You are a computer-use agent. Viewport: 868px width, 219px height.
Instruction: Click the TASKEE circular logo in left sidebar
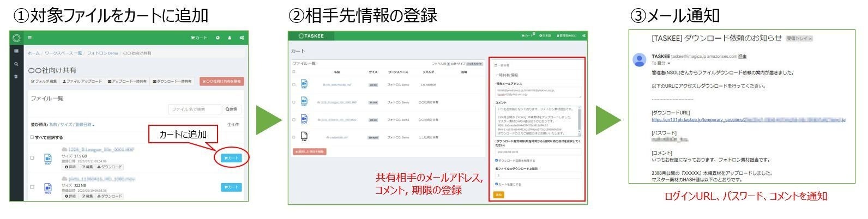pos(16,38)
